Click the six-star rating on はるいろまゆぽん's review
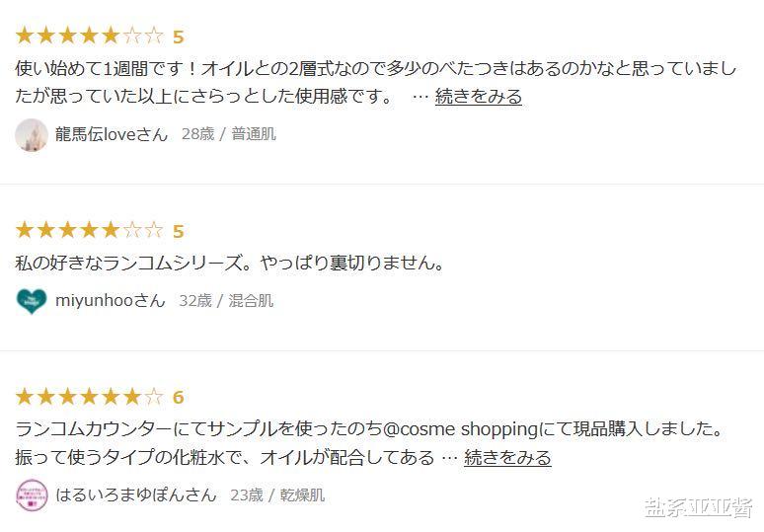This screenshot has height=532, width=764. 89,397
